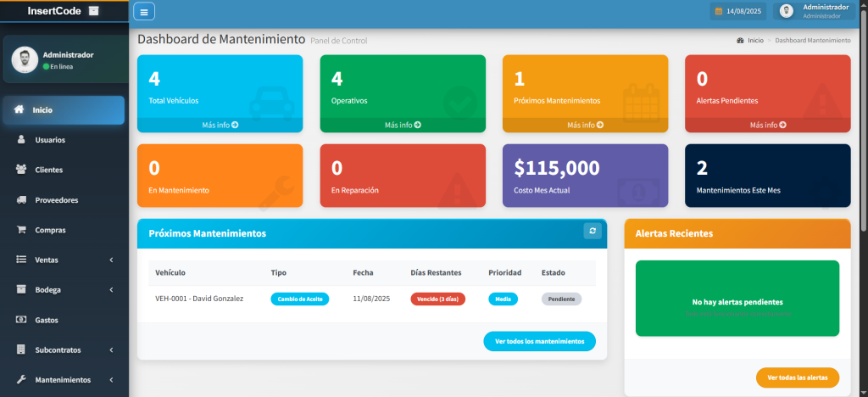Click the InsertCode logo icon
Image resolution: width=868 pixels, height=397 pixels.
(94, 11)
